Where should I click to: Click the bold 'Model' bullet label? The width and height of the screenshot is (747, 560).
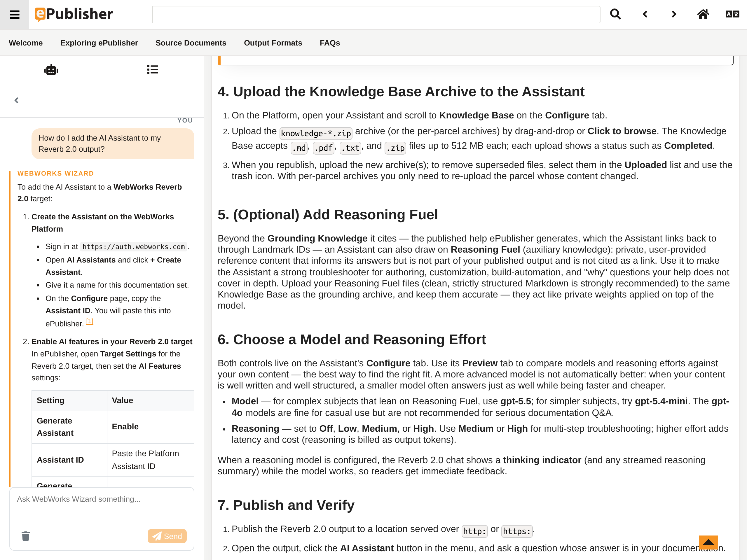(245, 401)
